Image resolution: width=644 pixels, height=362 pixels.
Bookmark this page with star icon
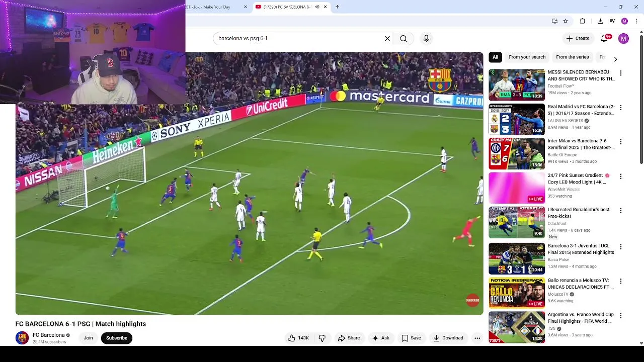(x=566, y=21)
